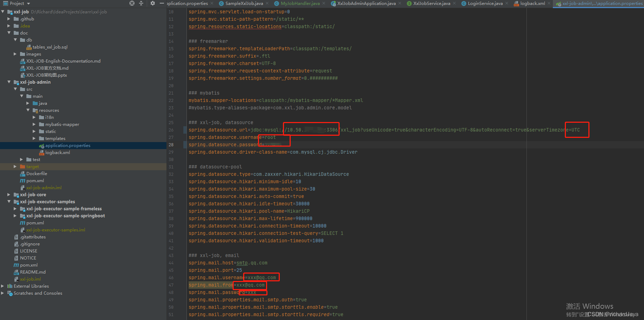Expand the java source folder
This screenshot has width=644, height=320.
point(28,103)
